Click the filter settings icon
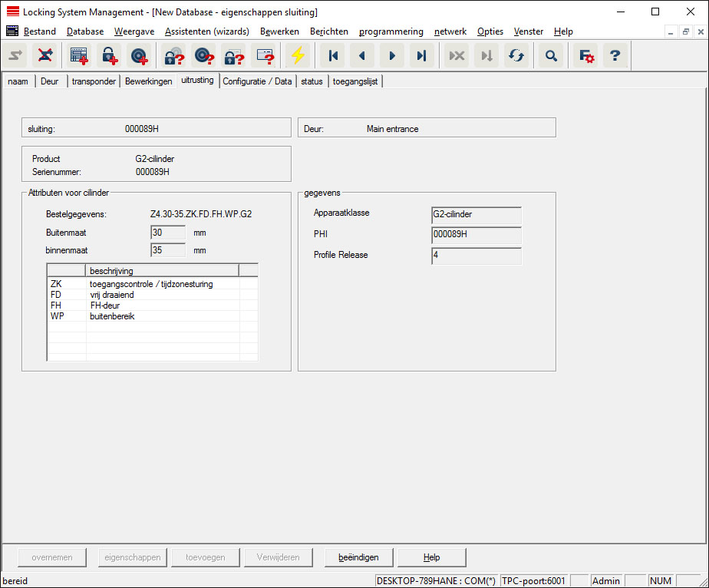Image resolution: width=709 pixels, height=588 pixels. point(586,56)
